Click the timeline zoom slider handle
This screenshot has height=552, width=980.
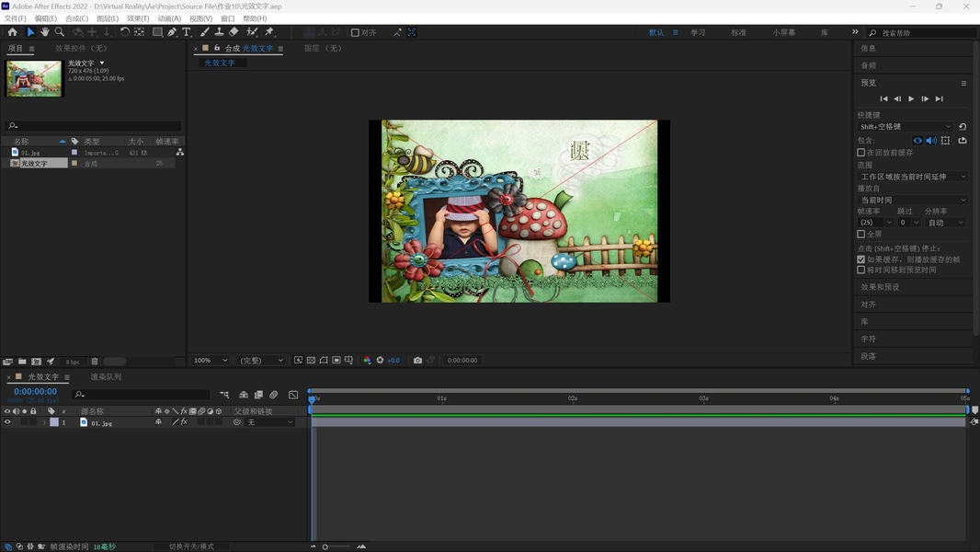(x=325, y=547)
